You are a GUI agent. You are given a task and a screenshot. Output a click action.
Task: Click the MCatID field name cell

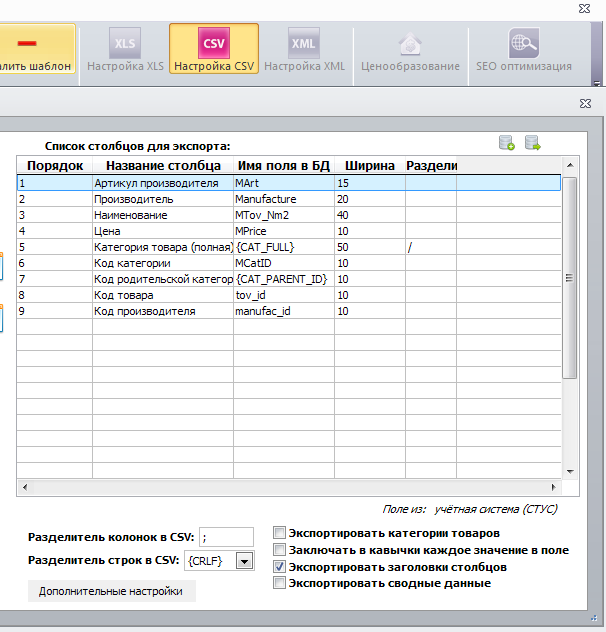tap(284, 263)
